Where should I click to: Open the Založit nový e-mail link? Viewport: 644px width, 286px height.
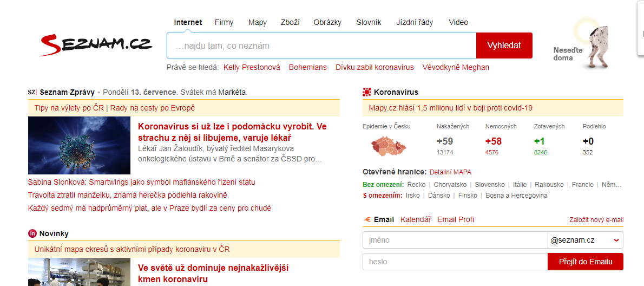coord(596,220)
